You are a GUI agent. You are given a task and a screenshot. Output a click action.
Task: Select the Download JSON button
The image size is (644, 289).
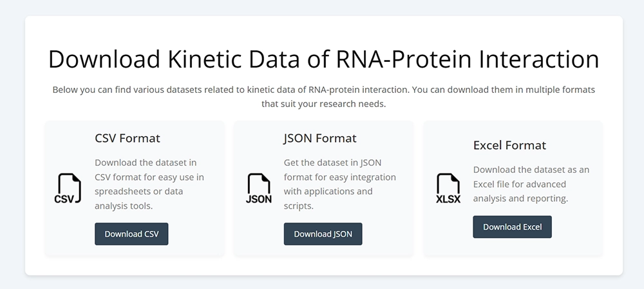323,234
